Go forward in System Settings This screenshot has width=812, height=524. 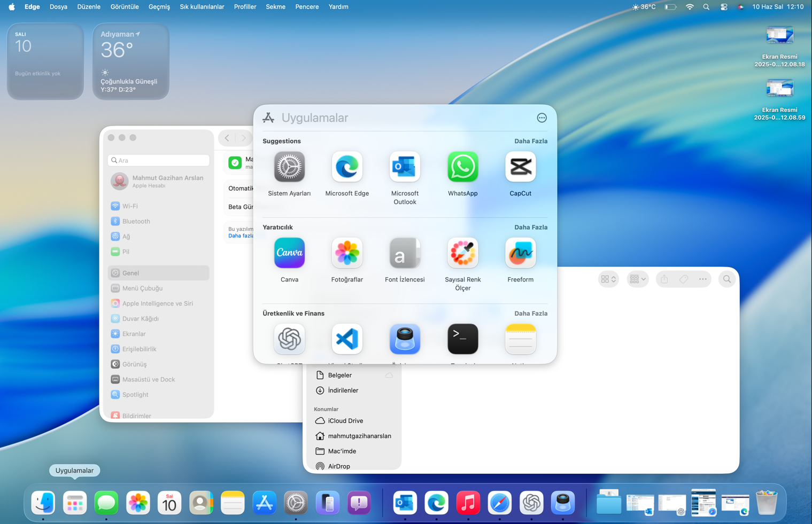click(x=243, y=138)
